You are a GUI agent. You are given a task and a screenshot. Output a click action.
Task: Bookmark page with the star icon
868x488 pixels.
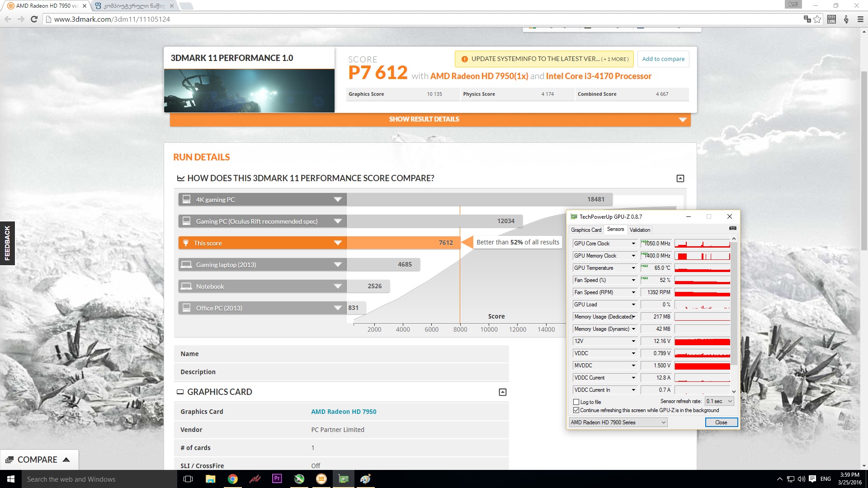pyautogui.click(x=817, y=19)
